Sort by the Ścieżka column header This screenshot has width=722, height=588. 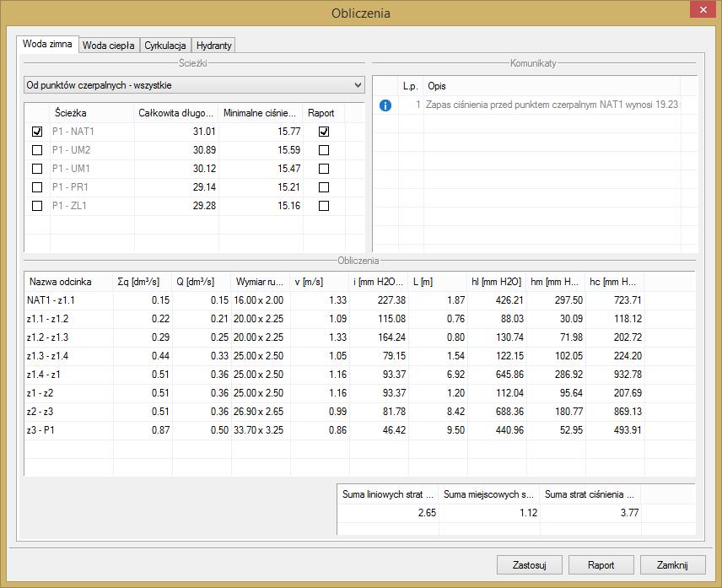tap(92, 113)
